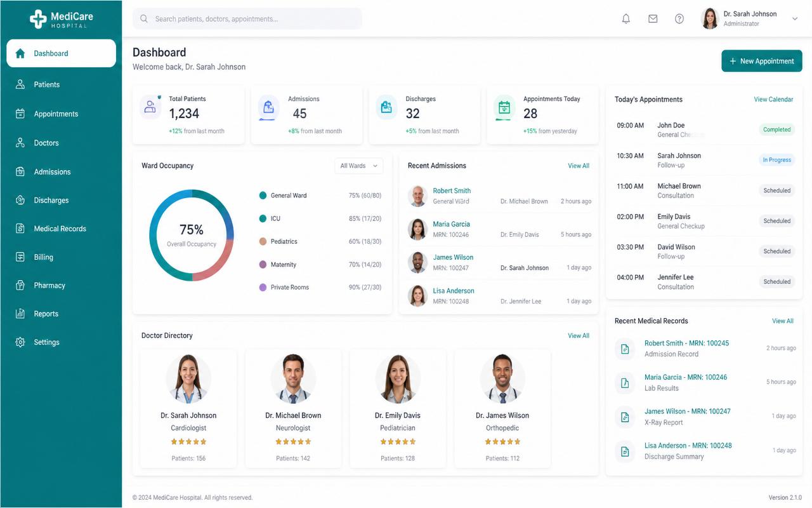Viewport: 812px width, 508px height.
Task: Click the help question mark icon
Action: (x=679, y=19)
